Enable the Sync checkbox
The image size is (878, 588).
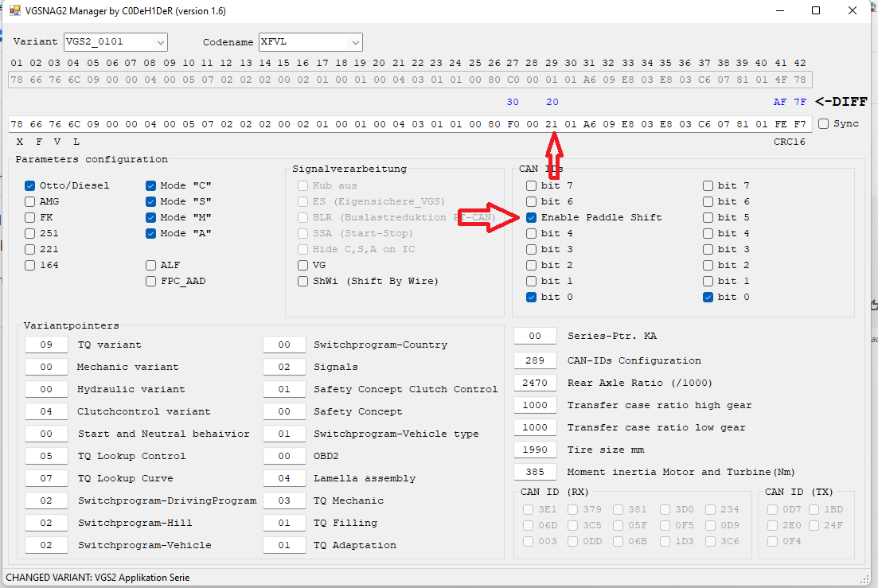pos(823,123)
